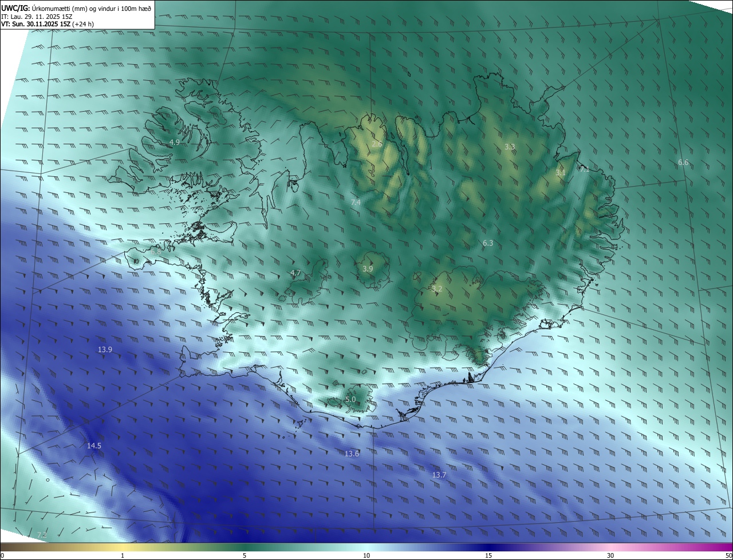
Task: Click the 3.2 value label
Action: pyautogui.click(x=437, y=289)
